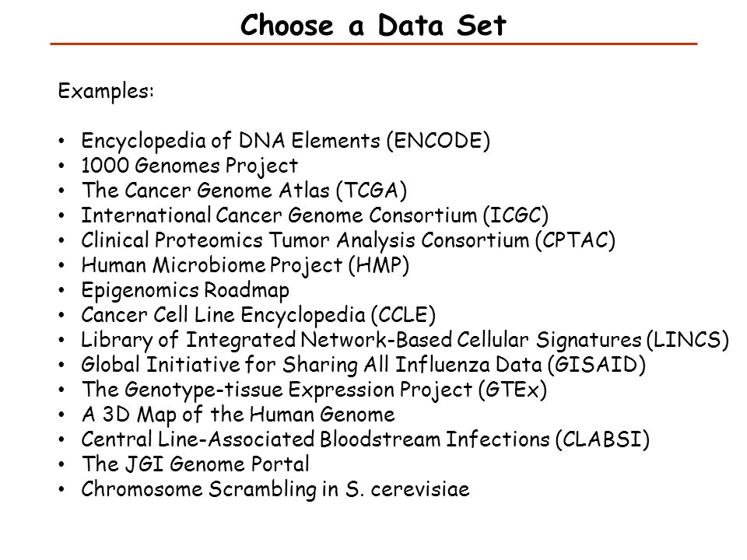Viewport: 747px width, 560px height.
Task: Click the LINCS cellular signatures entry
Action: (x=405, y=340)
